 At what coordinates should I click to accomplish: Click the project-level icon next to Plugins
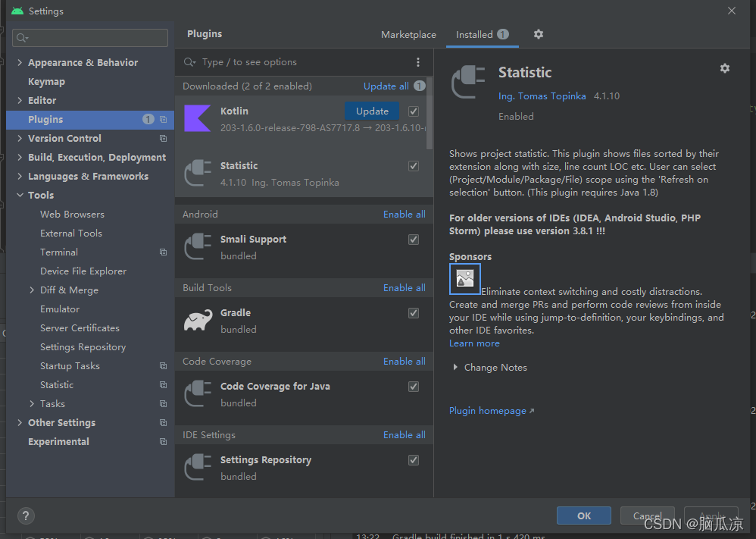coord(164,119)
